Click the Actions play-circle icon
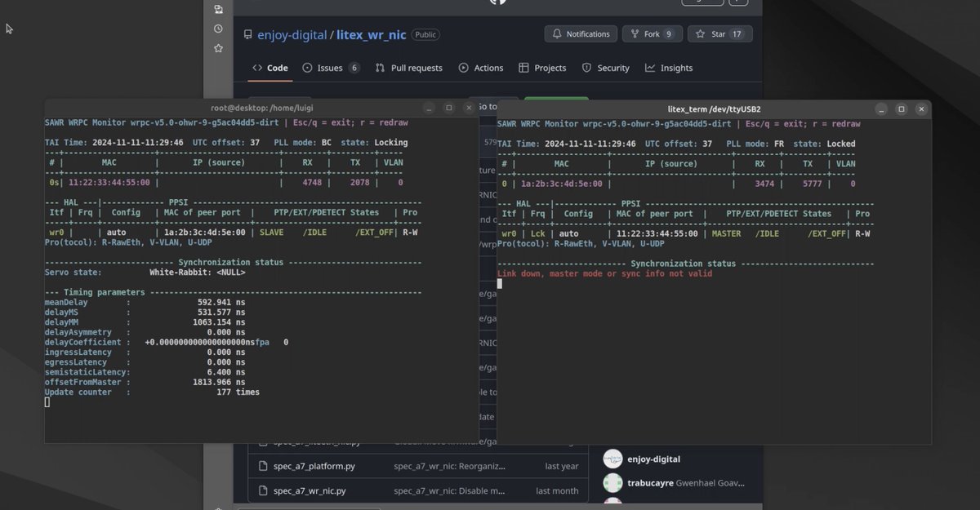Viewport: 980px width, 510px height. (x=465, y=68)
